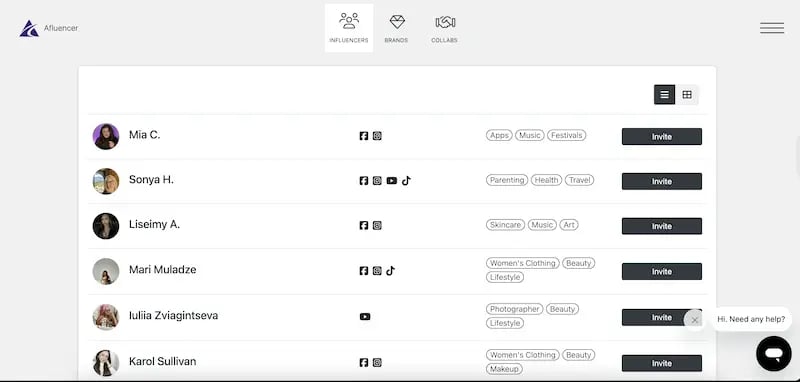The image size is (800, 382).
Task: Open Mari Muladze's TikTok icon
Action: [x=390, y=271]
